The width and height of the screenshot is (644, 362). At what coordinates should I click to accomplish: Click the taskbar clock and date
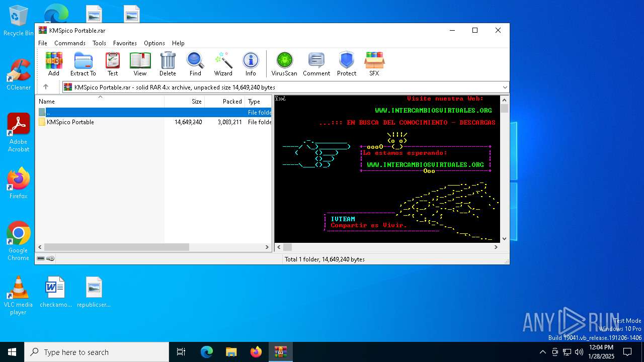[601, 352]
